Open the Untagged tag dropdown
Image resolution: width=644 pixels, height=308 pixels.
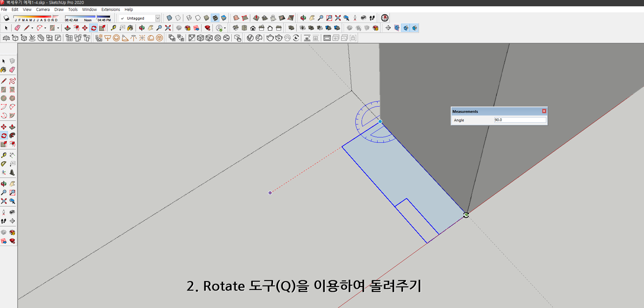pos(158,18)
